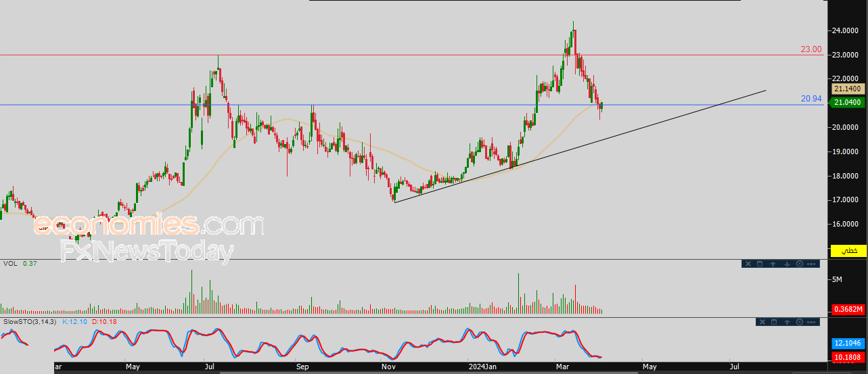Viewport: 868px width, 374px height.
Task: Click the 21.1400 price tag
Action: [848, 89]
